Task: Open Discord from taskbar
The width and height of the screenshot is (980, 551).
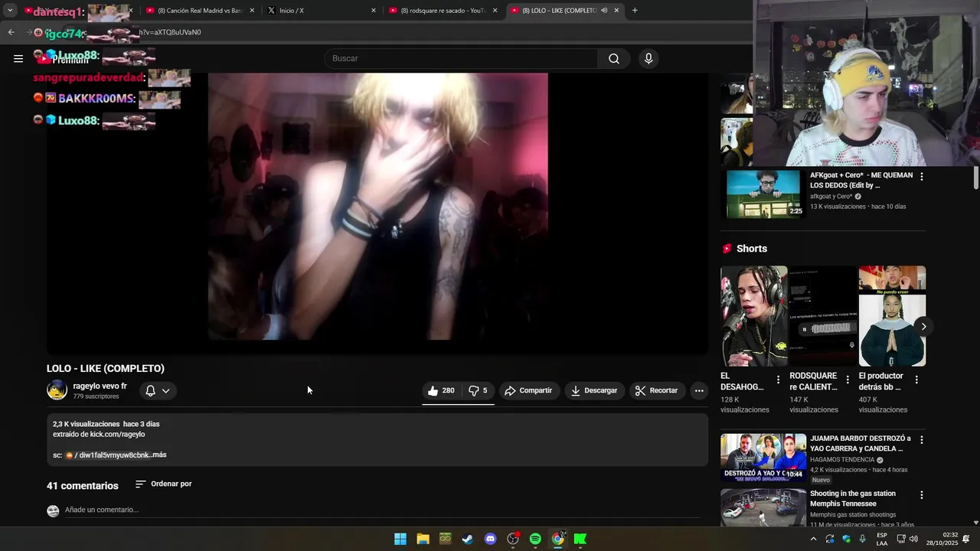Action: [491, 539]
